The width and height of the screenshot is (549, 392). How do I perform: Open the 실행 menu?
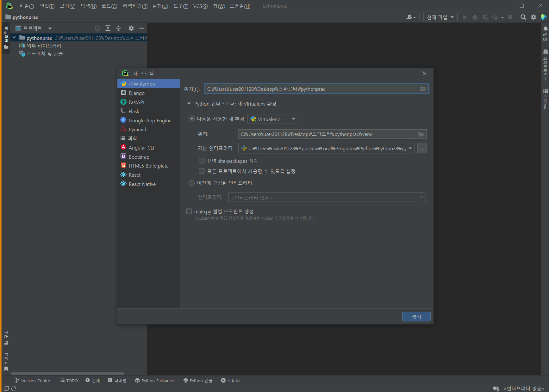pyautogui.click(x=160, y=6)
